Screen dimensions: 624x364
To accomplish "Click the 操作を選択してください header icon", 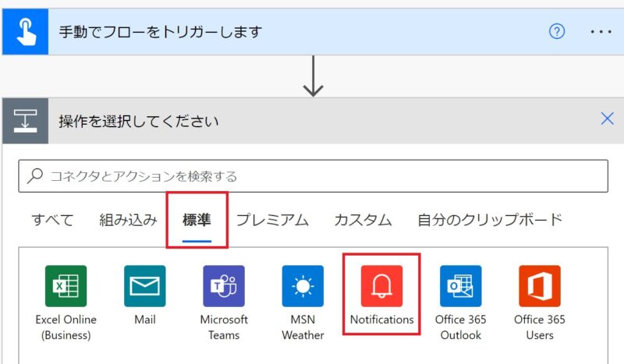I will tap(25, 121).
